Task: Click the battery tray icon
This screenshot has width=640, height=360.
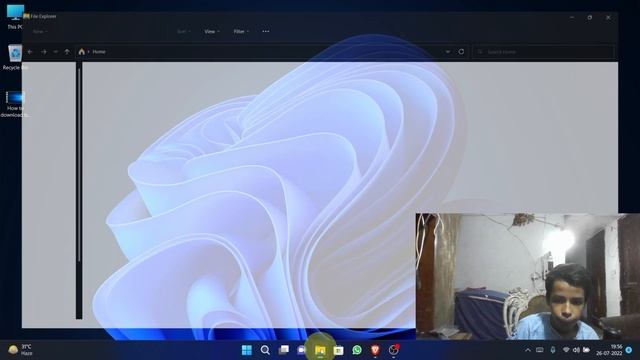Action: click(x=586, y=350)
